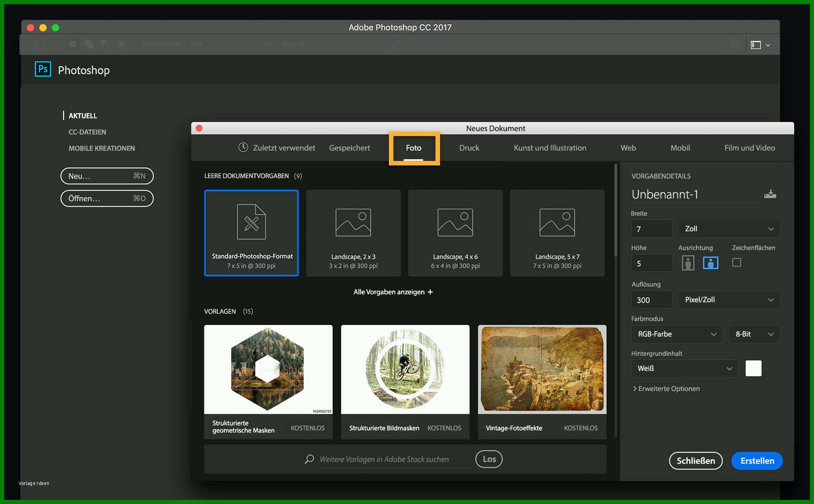This screenshot has width=814, height=504.
Task: Open the Film und Video tab
Action: (x=749, y=148)
